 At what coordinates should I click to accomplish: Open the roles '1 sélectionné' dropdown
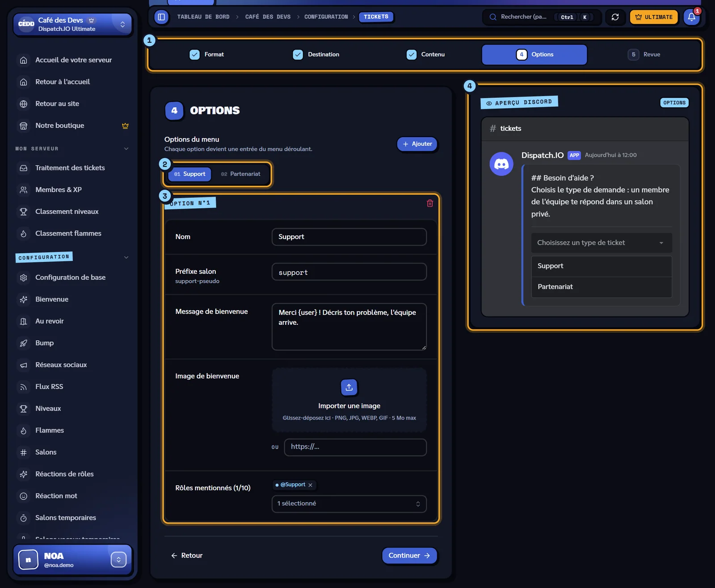coord(349,504)
